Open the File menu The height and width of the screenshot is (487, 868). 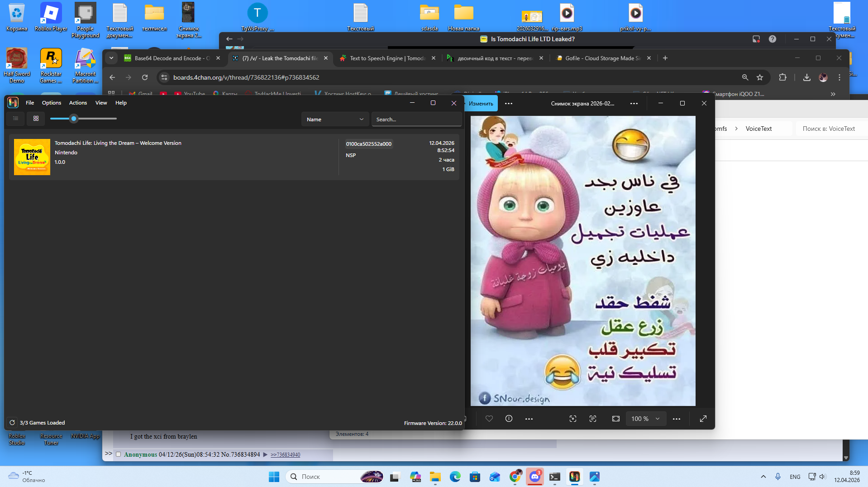30,103
